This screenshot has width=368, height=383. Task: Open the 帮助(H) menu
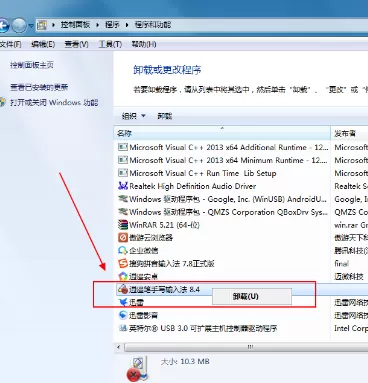(x=144, y=44)
